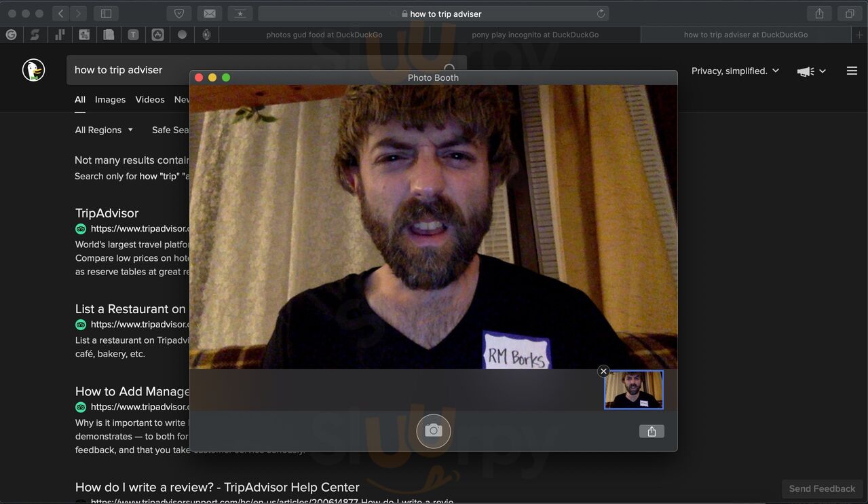Screen dimensions: 868x504
Task: Open the DuckDuckGo hamburger menu
Action: (x=852, y=71)
